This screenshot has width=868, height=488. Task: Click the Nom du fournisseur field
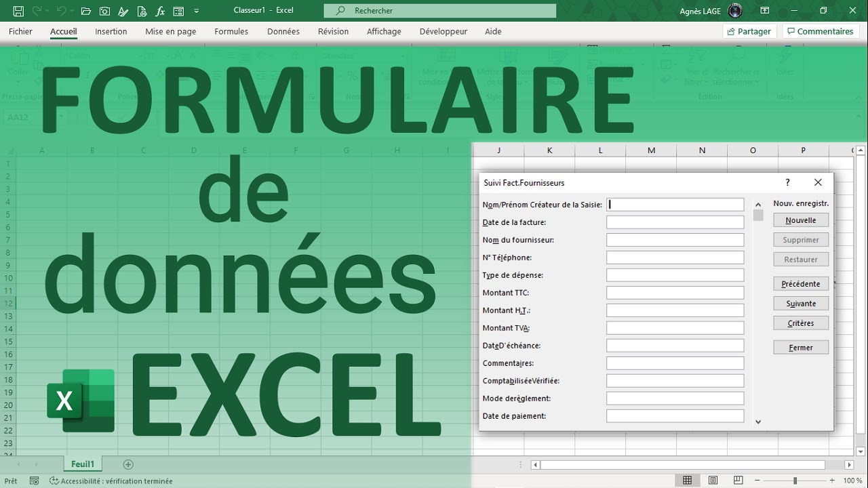pyautogui.click(x=675, y=239)
